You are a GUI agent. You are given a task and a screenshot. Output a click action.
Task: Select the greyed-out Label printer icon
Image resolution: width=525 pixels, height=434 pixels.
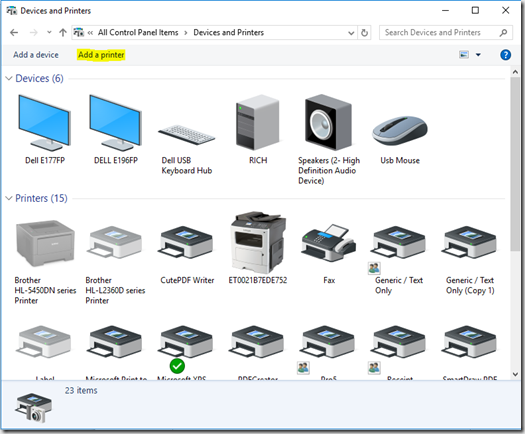tap(45, 342)
